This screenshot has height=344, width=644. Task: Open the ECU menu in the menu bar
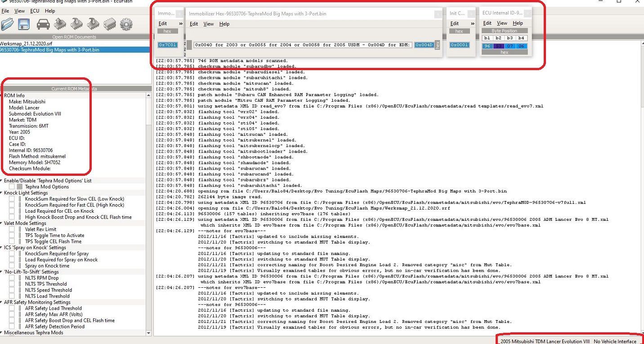coord(35,11)
